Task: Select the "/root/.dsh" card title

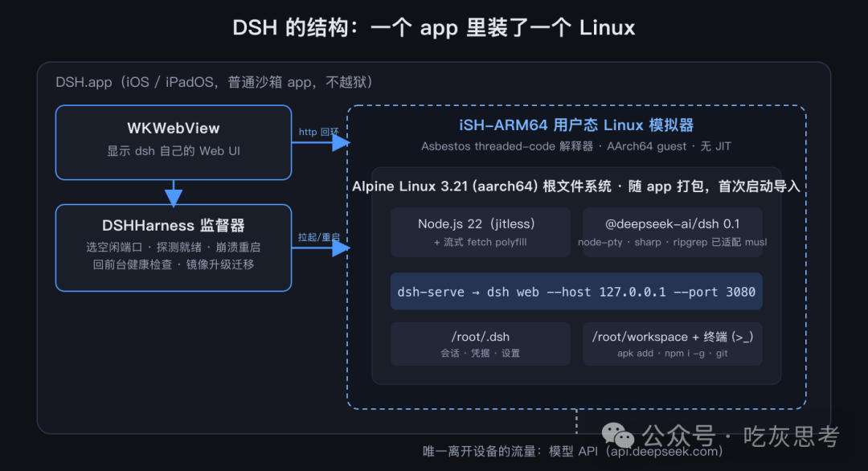Action: coord(480,337)
